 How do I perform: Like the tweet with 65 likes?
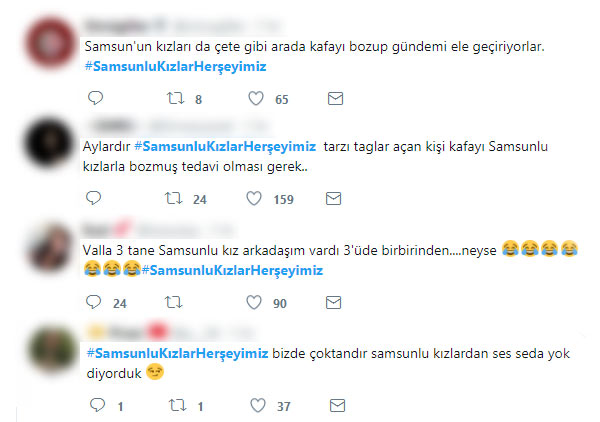click(256, 98)
